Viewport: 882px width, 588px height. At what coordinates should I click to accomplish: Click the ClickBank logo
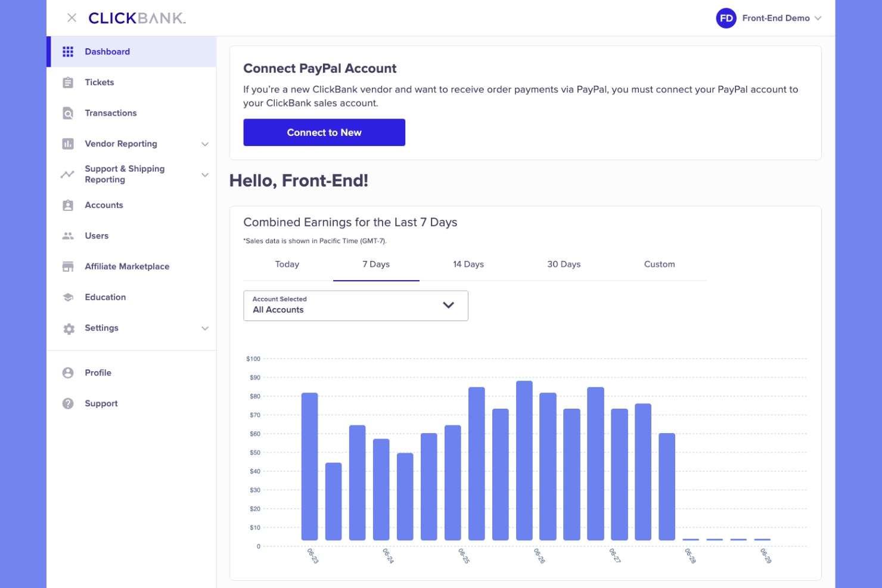(137, 18)
